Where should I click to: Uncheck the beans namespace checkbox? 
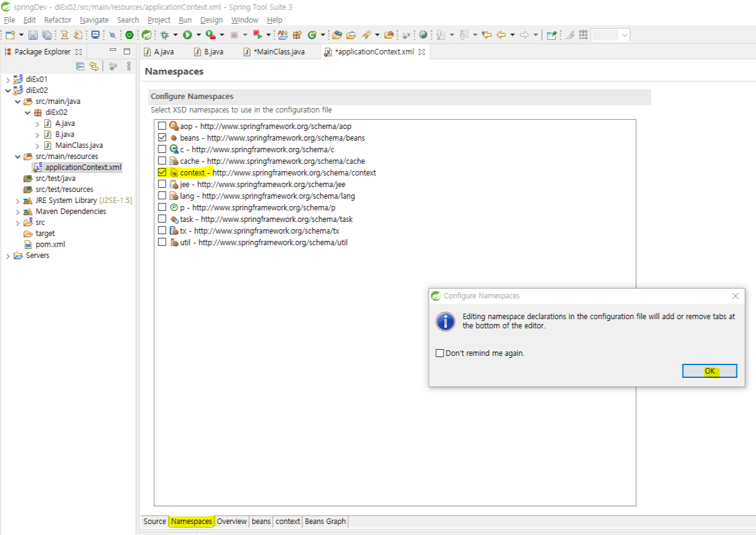click(x=162, y=138)
